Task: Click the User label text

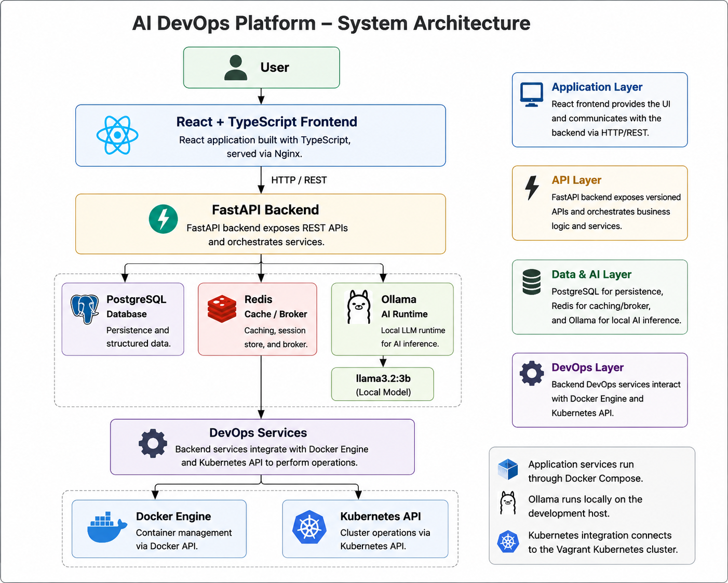Action: point(275,68)
